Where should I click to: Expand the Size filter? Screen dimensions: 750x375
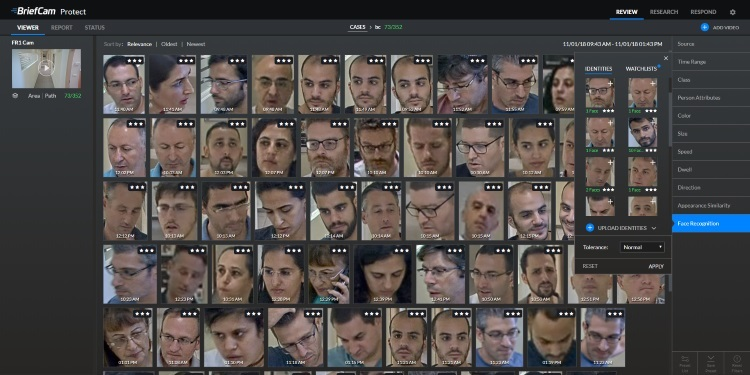pyautogui.click(x=711, y=134)
